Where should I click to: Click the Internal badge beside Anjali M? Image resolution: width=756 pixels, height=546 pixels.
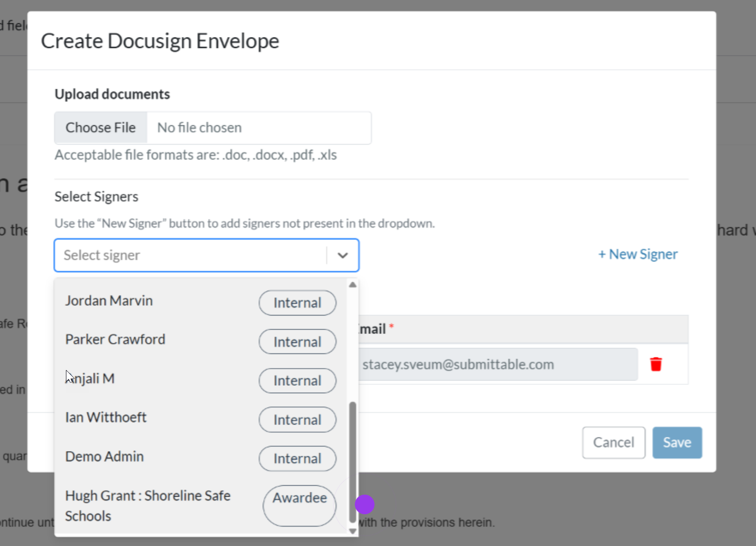(297, 380)
